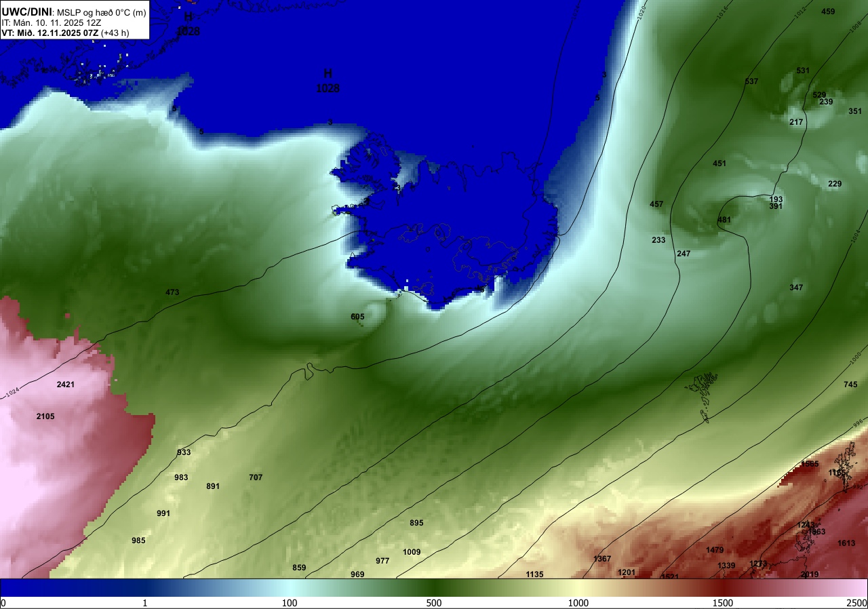Image resolution: width=868 pixels, height=609 pixels.
Task: Click the freezing level value 217
Action: (x=796, y=122)
